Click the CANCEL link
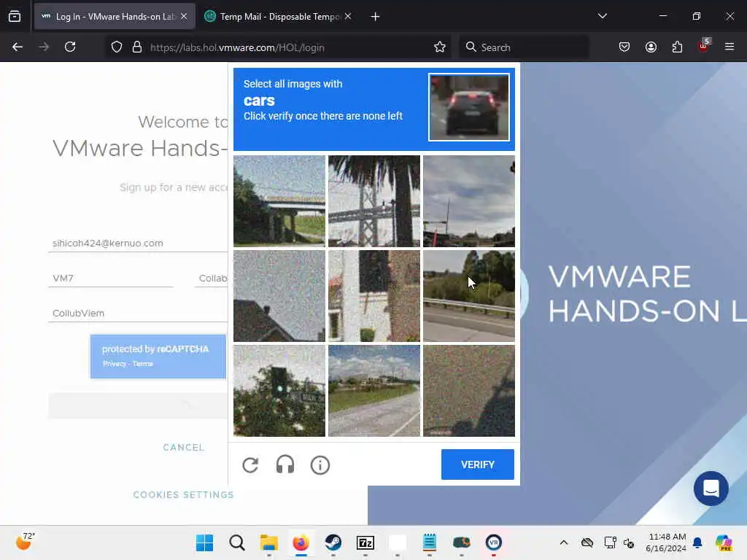 point(183,447)
